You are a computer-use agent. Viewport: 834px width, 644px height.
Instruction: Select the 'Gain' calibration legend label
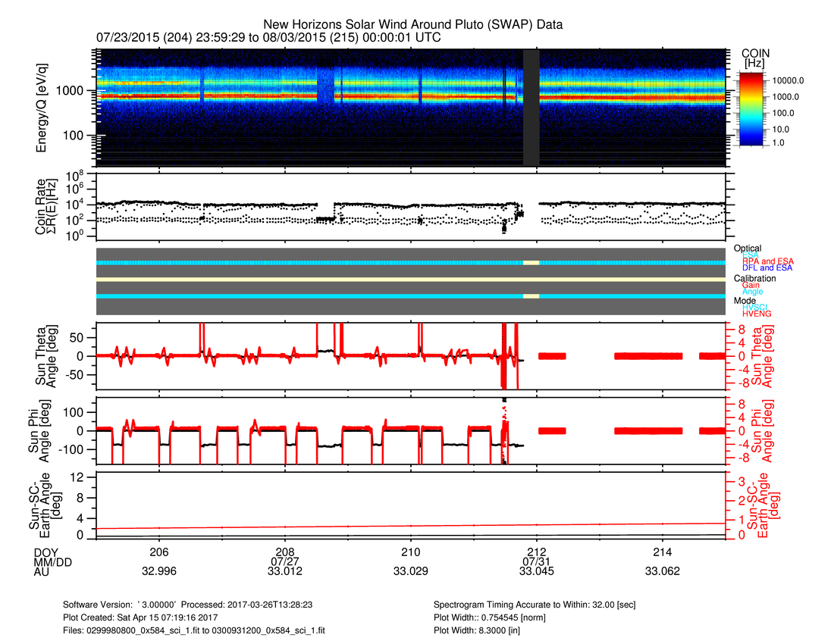(x=753, y=285)
